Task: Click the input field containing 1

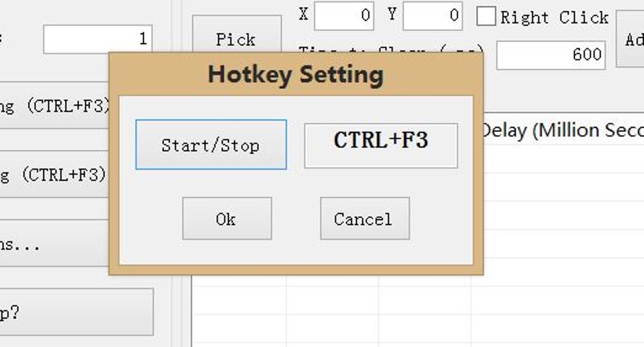Action: 98,39
